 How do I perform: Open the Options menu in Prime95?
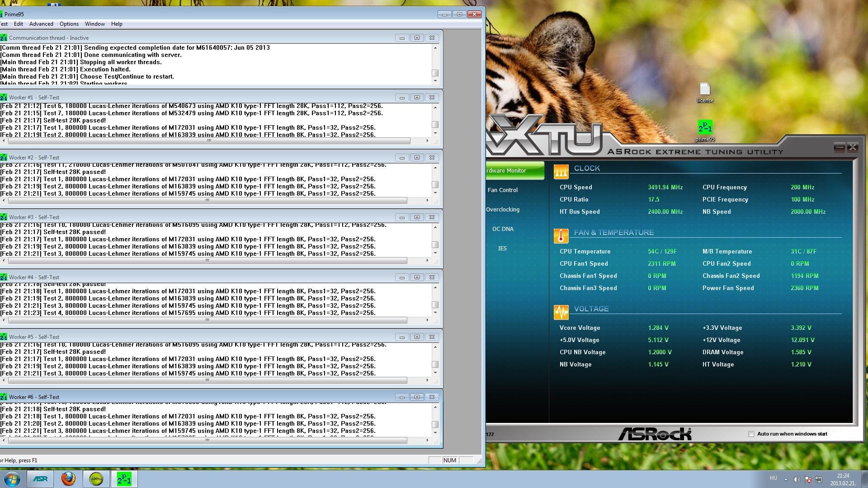(x=69, y=24)
